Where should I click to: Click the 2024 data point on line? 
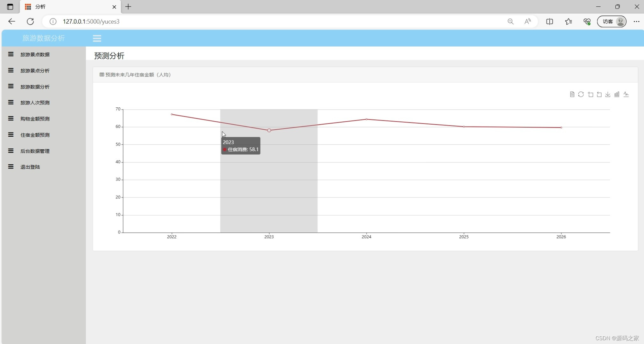366,119
